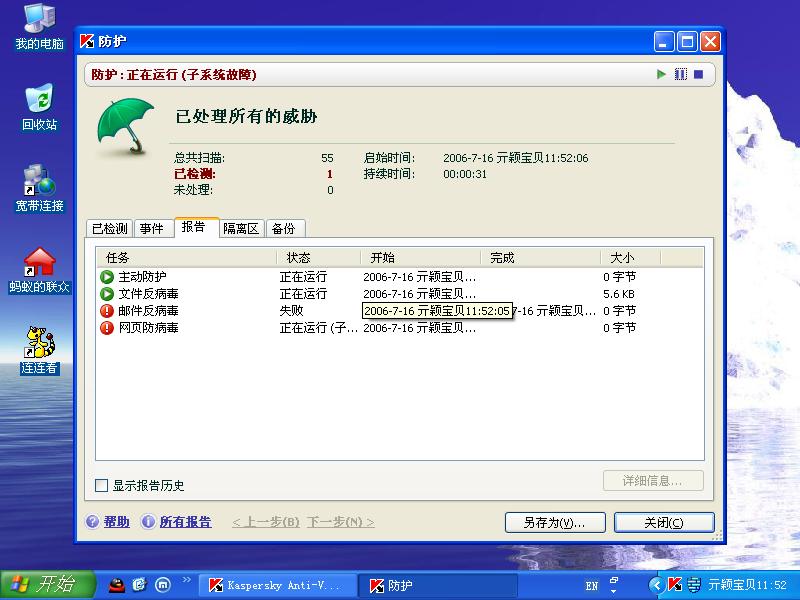The image size is (800, 600).
Task: Open the 隔离区 tab
Action: pyautogui.click(x=241, y=229)
